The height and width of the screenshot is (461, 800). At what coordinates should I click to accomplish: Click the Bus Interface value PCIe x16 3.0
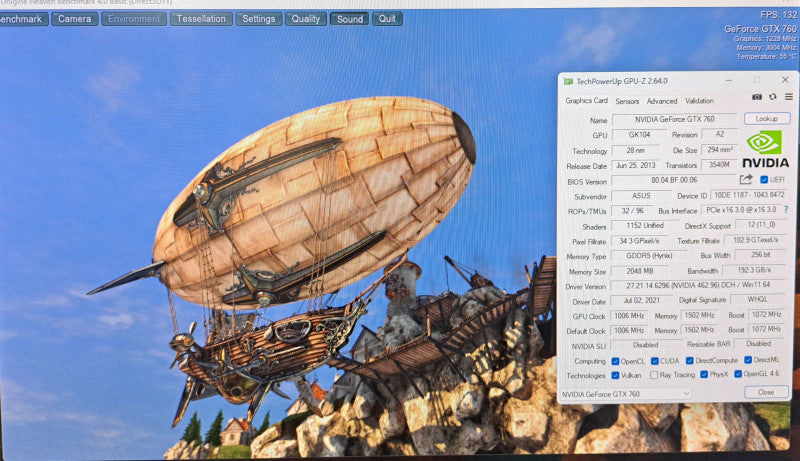click(741, 210)
